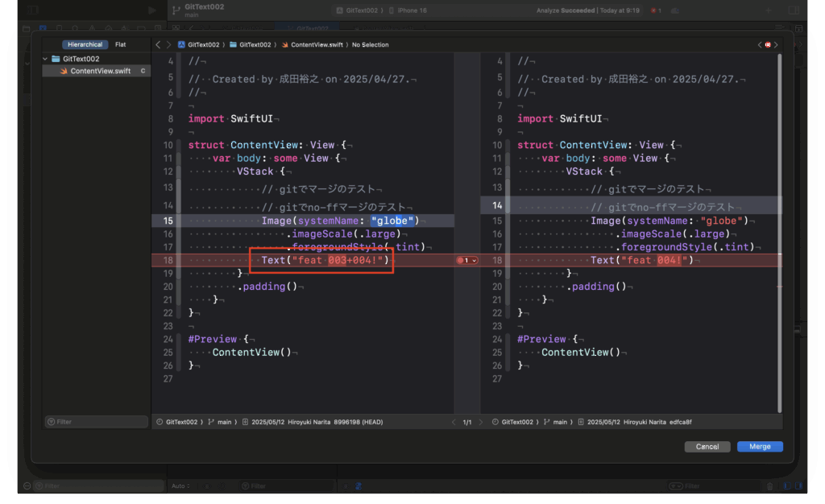Select ContentView.swift in the file list
Viewport: 825px width, 504px height.
pyautogui.click(x=97, y=71)
